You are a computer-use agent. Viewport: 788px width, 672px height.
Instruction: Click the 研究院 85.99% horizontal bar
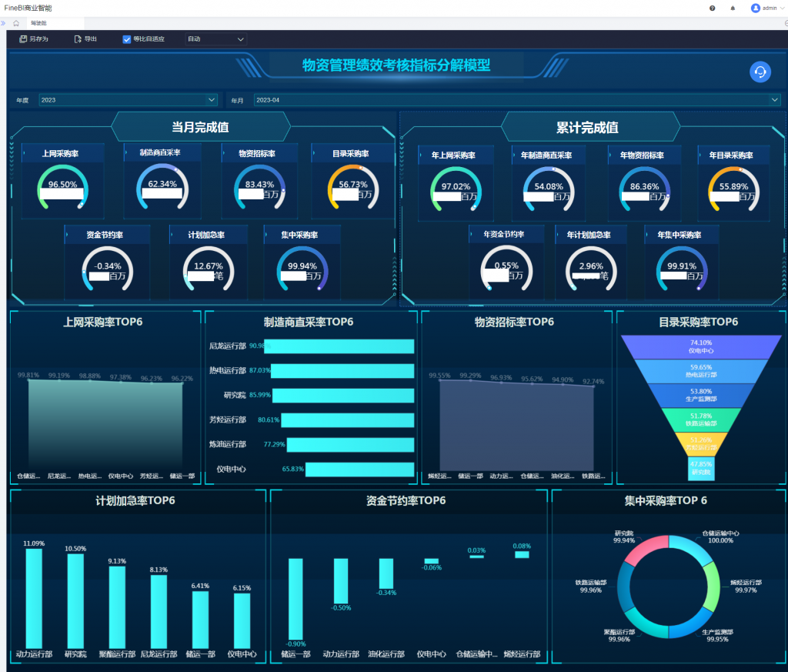343,396
